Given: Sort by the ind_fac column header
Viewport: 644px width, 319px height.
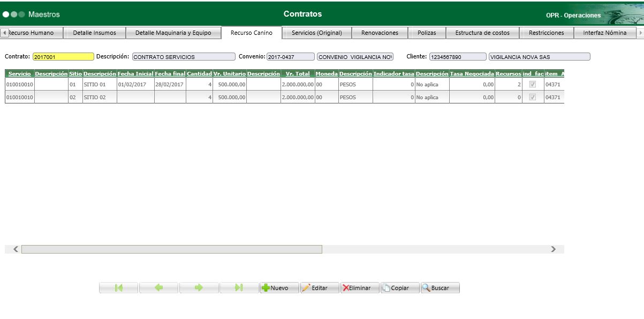Looking at the screenshot, I should pos(533,73).
